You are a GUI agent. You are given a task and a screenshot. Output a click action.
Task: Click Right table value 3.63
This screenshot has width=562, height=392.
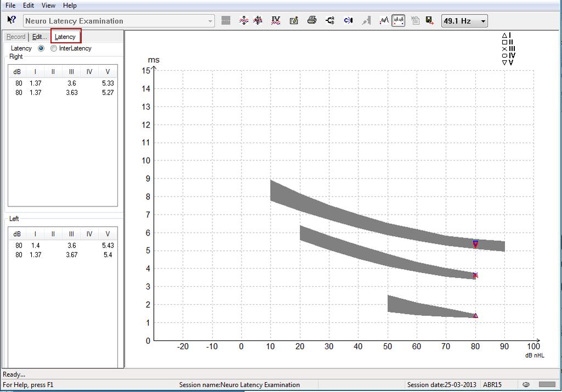72,93
